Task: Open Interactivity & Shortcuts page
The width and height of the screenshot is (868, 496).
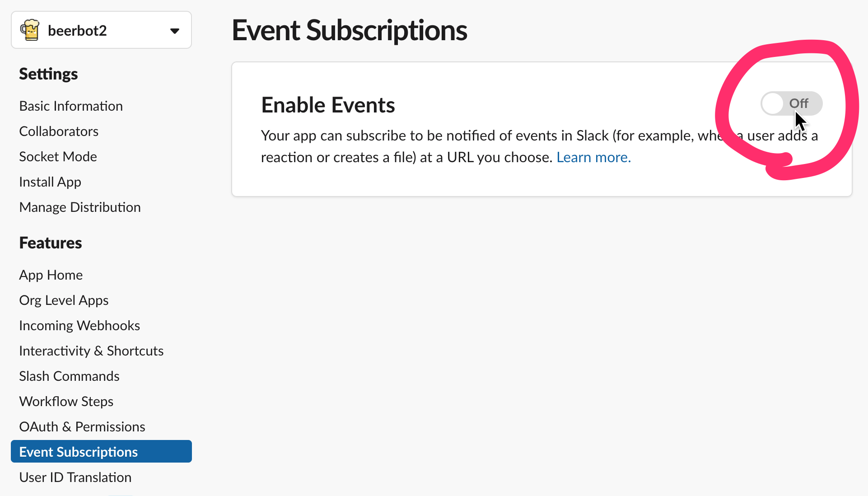Action: tap(91, 351)
